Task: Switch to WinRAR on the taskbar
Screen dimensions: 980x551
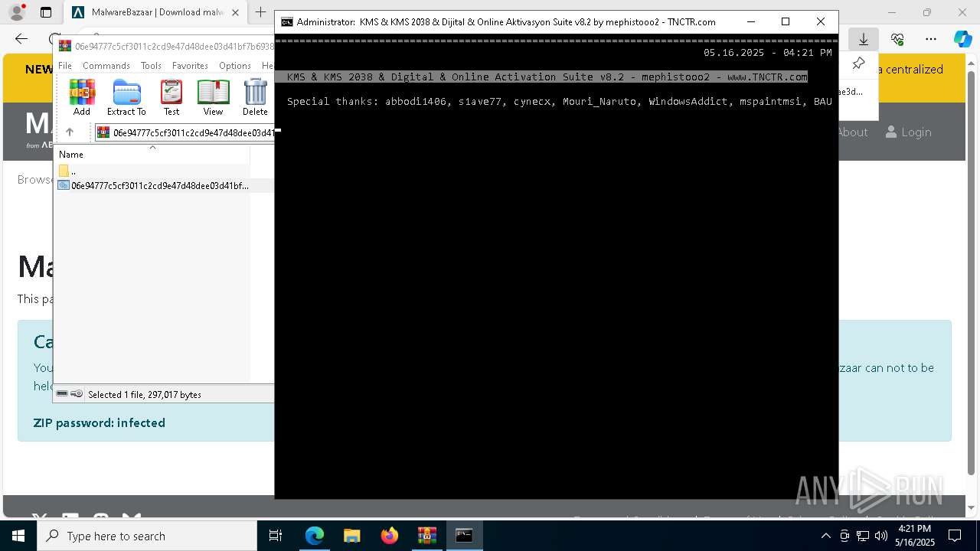Action: [427, 536]
